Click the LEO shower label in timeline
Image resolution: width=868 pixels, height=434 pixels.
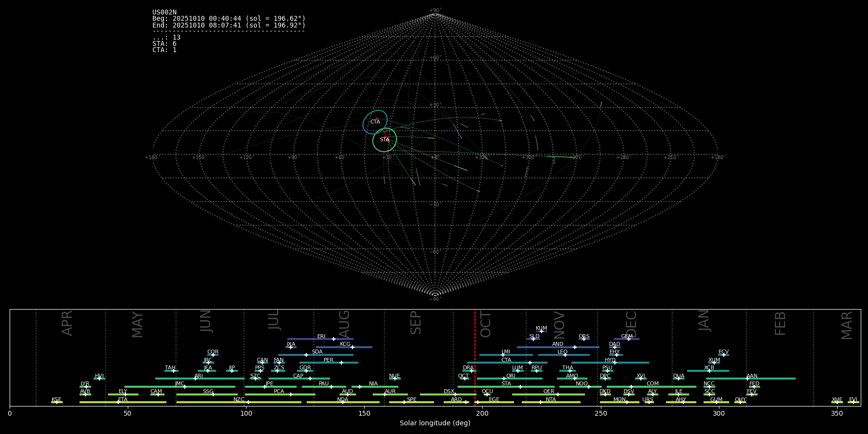562,352
